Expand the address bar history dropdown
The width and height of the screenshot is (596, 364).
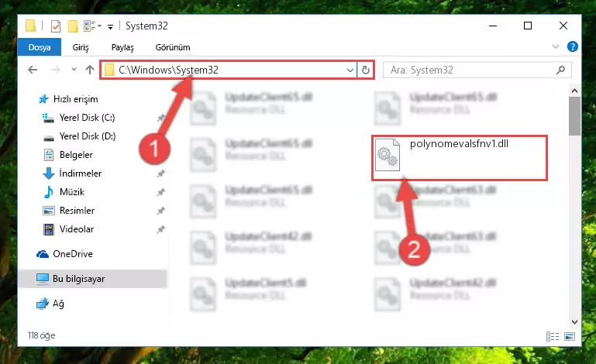pyautogui.click(x=350, y=70)
